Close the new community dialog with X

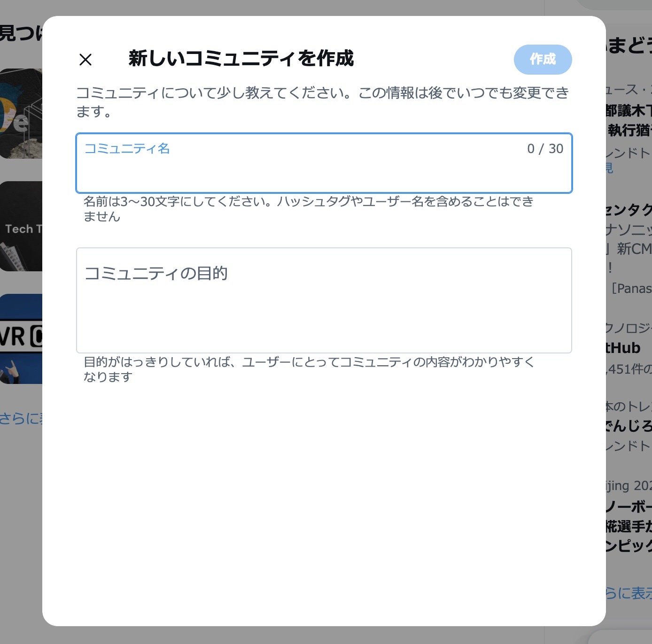tap(85, 60)
